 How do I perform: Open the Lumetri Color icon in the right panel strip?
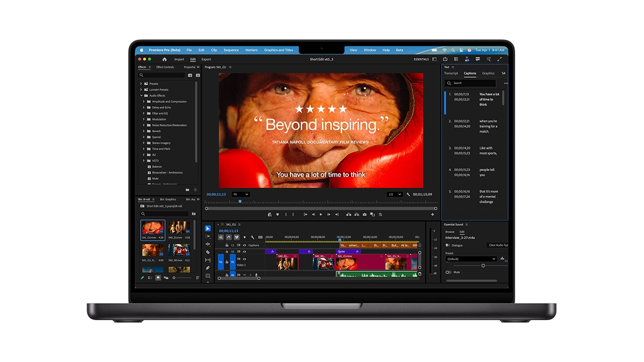[x=466, y=59]
